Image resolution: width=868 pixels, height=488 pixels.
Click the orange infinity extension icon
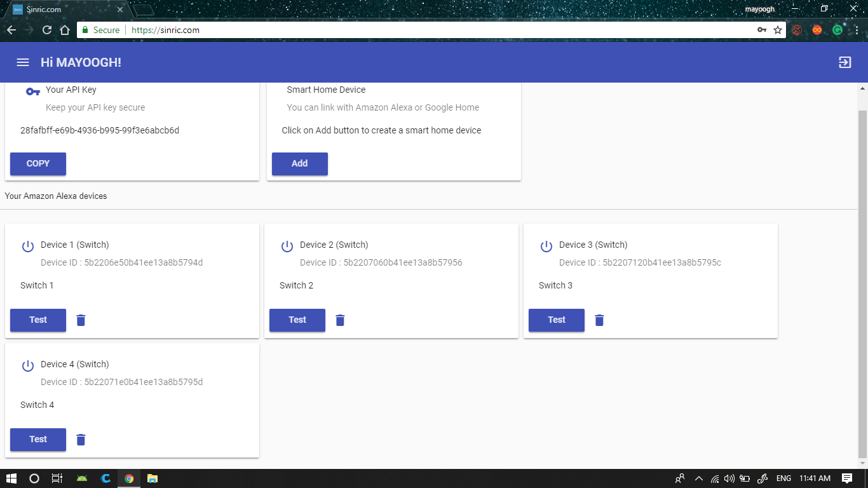tap(817, 30)
